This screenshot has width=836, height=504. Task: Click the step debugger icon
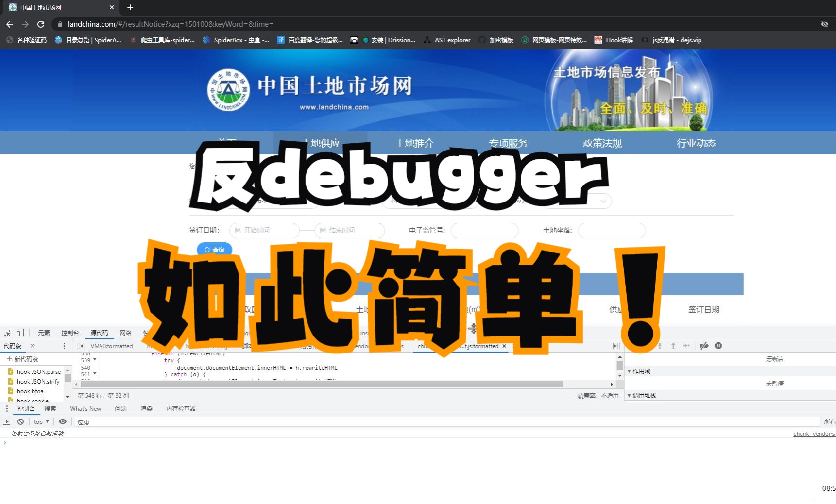point(686,346)
